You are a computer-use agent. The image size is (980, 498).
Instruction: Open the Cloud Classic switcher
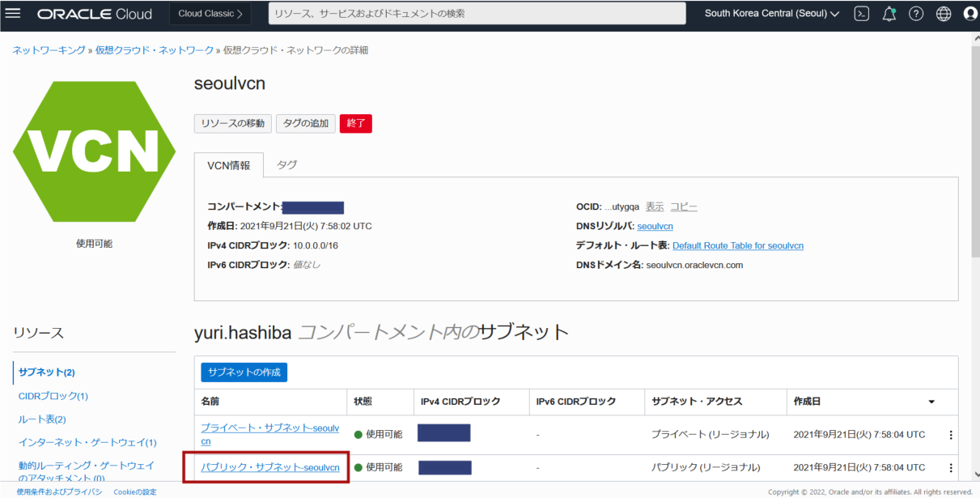pos(210,14)
